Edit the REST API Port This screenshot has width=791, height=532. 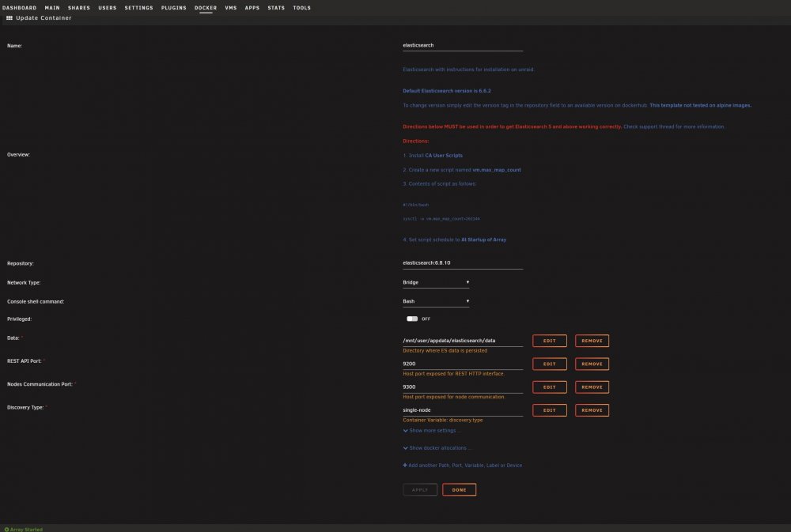tap(550, 364)
